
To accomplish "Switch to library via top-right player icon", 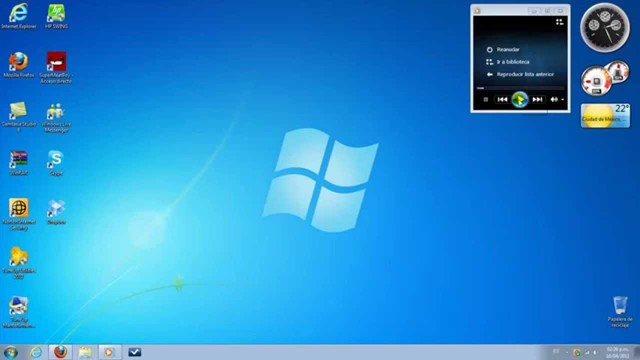I will [560, 22].
